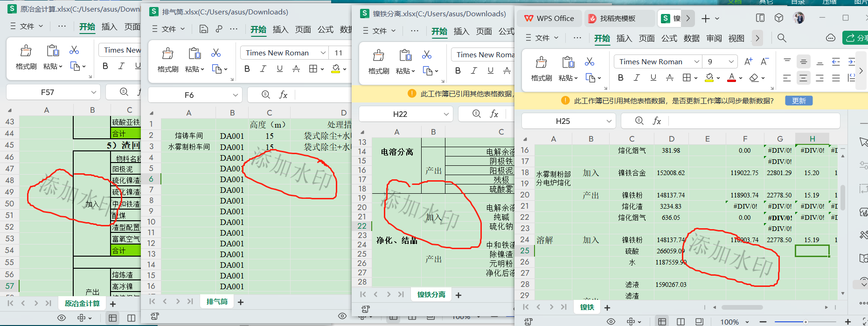The width and height of the screenshot is (868, 326).
Task: Click the phone-panel icon in the title bar
Action: (760, 18)
